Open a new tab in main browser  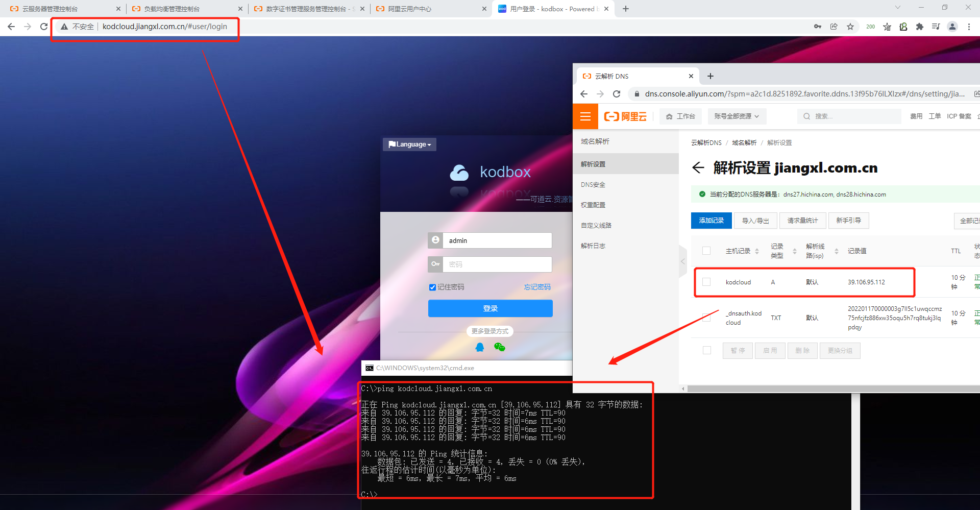[626, 9]
